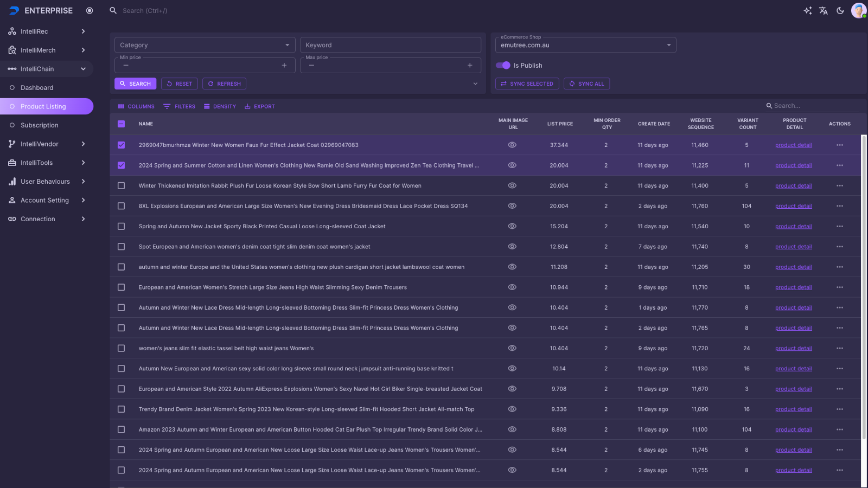Click the sidebar pin radio icon beside ENTERPRISE
The height and width of the screenshot is (488, 868).
click(90, 11)
